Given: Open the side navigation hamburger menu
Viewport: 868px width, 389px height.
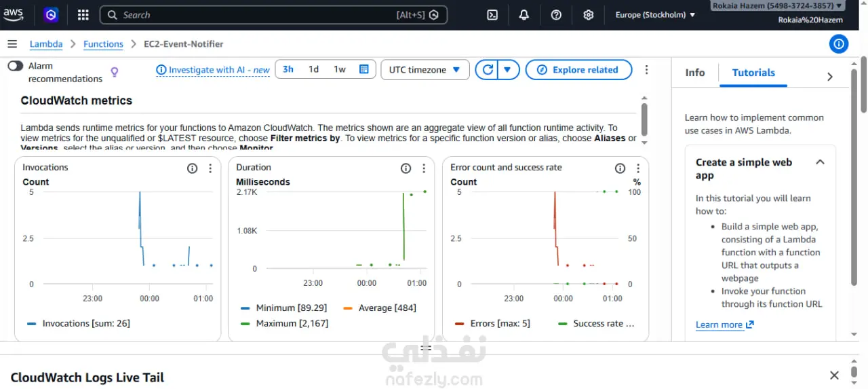Looking at the screenshot, I should [x=12, y=44].
